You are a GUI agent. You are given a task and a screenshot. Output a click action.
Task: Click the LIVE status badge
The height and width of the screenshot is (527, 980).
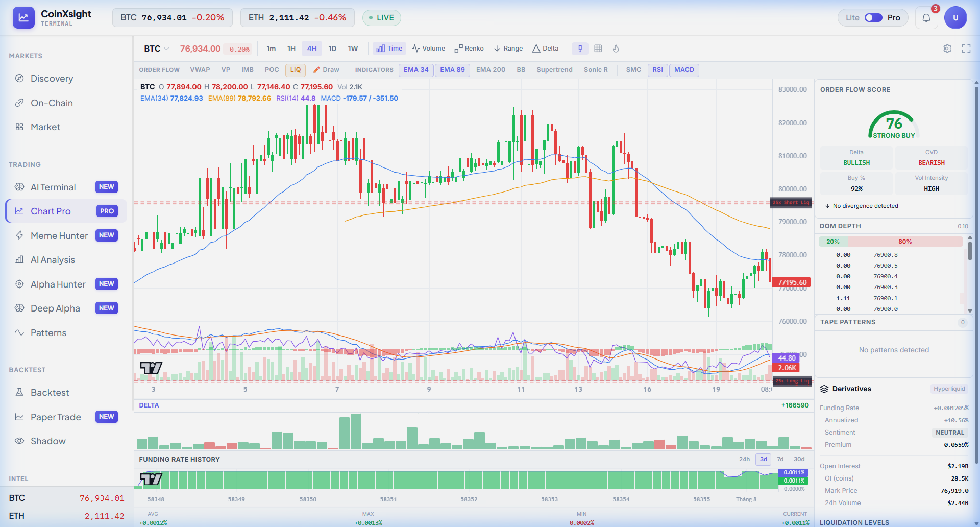coord(382,18)
